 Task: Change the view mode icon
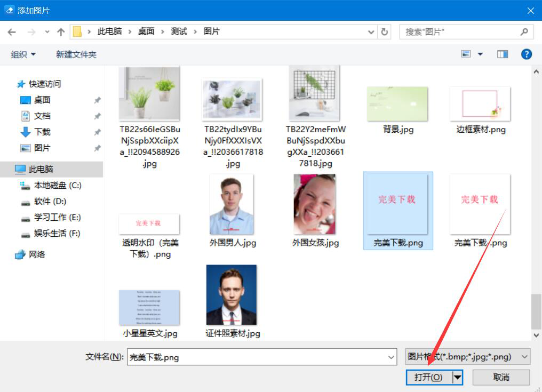point(466,54)
